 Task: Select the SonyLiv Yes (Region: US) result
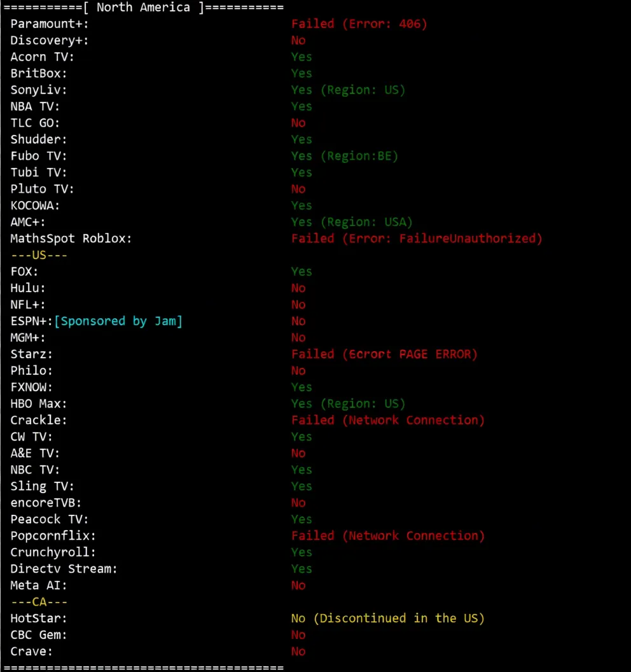point(348,90)
